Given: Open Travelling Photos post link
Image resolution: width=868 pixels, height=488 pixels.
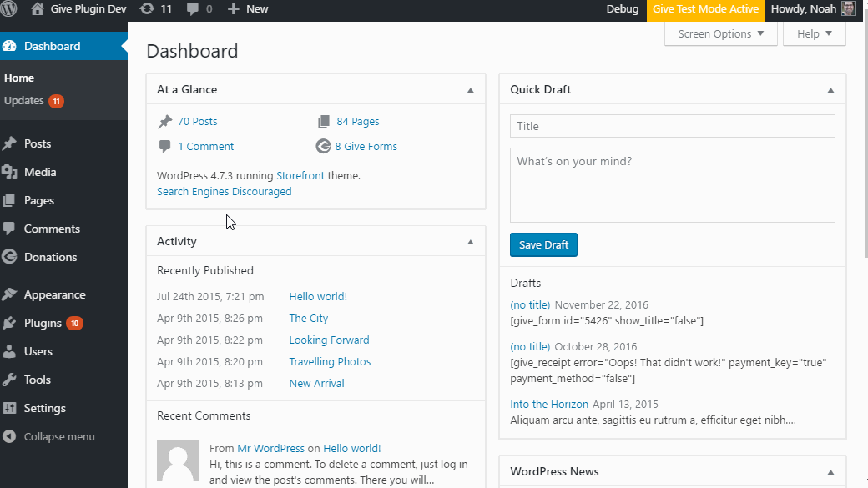Looking at the screenshot, I should 330,361.
